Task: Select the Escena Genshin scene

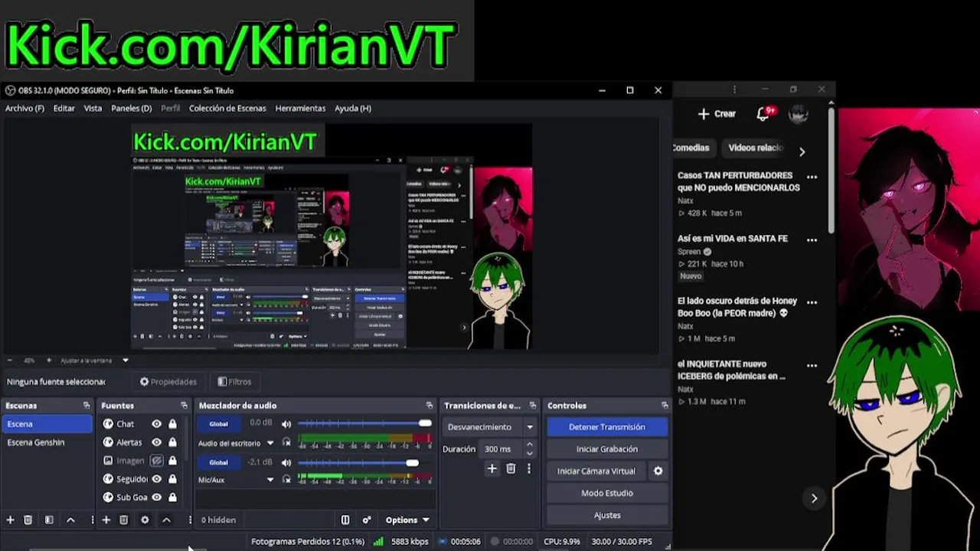Action: (47, 442)
